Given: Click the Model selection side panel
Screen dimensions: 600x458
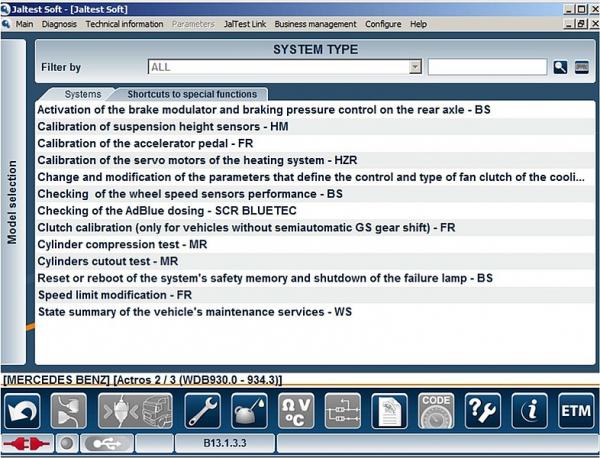Looking at the screenshot, I should [x=13, y=202].
